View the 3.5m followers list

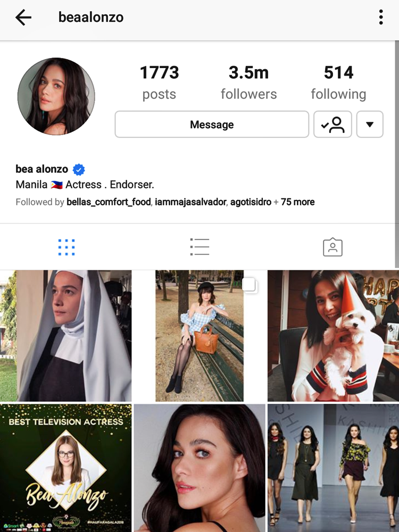248,82
